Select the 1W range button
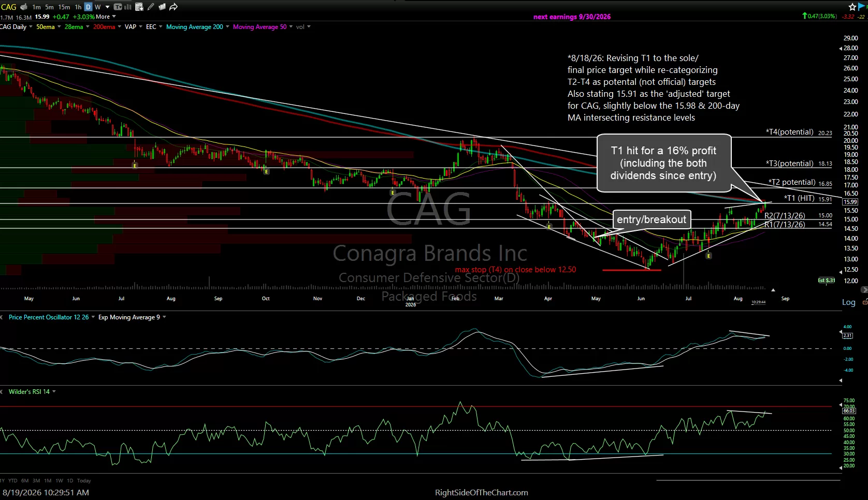868x500 pixels. [x=59, y=481]
